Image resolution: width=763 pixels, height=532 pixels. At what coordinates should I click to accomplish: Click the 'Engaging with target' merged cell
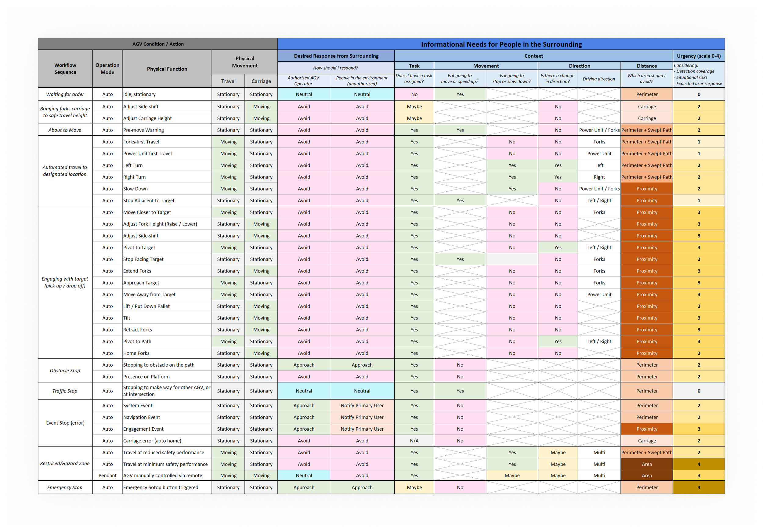pyautogui.click(x=65, y=282)
